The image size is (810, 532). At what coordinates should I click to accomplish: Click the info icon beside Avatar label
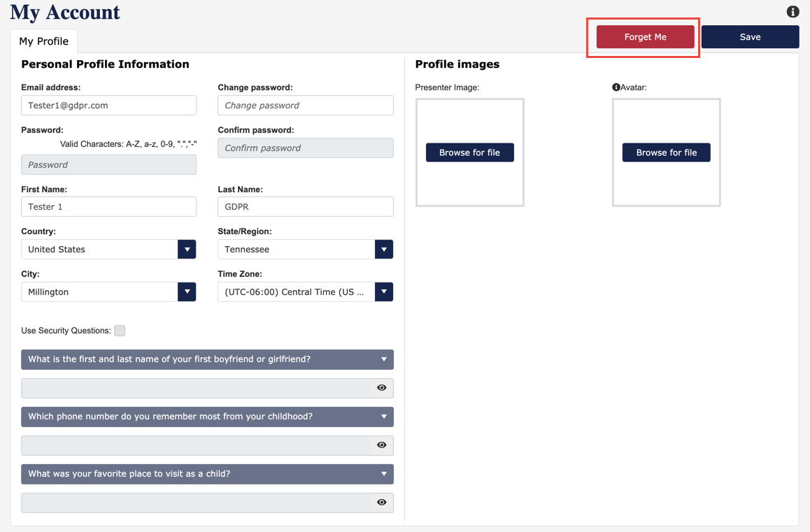click(616, 87)
